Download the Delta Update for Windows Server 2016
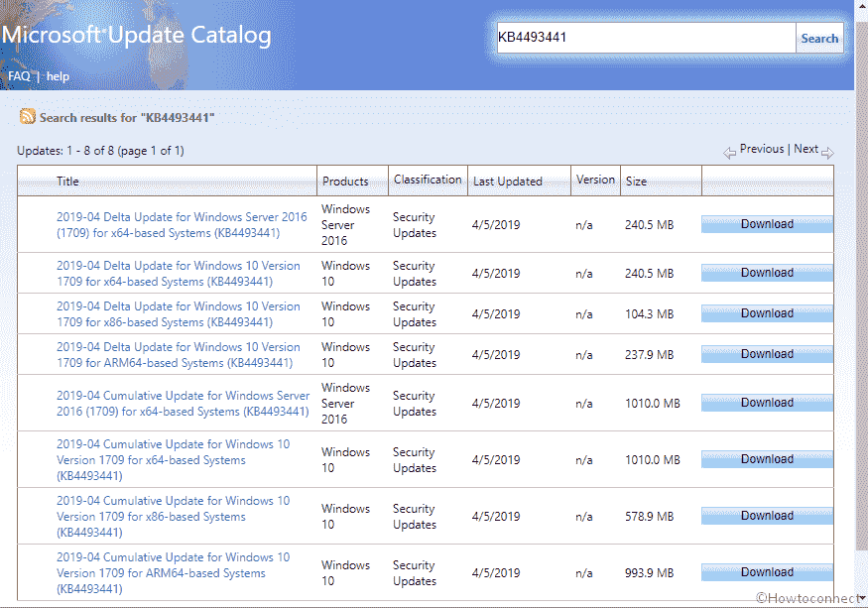Screen dimensions: 868x608 [767, 224]
